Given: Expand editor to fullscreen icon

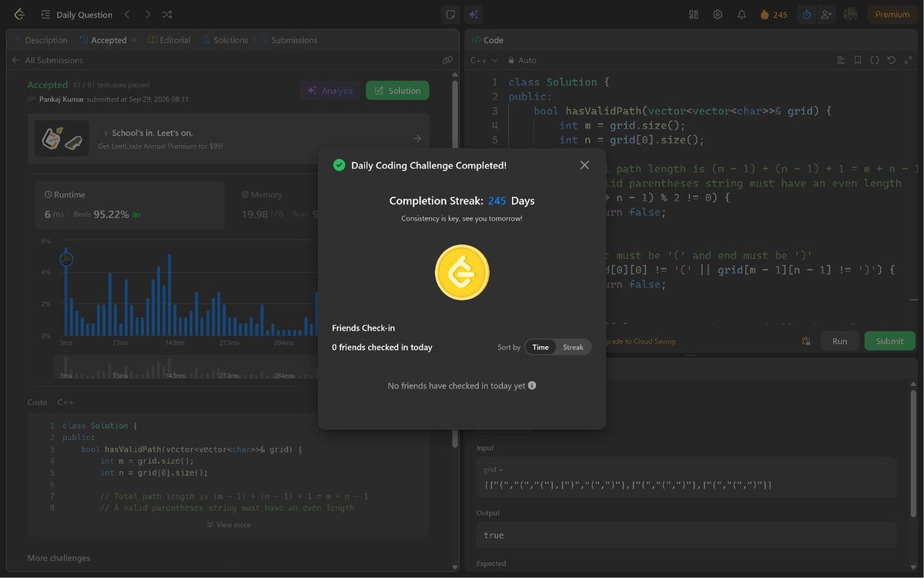Looking at the screenshot, I should pyautogui.click(x=909, y=60).
